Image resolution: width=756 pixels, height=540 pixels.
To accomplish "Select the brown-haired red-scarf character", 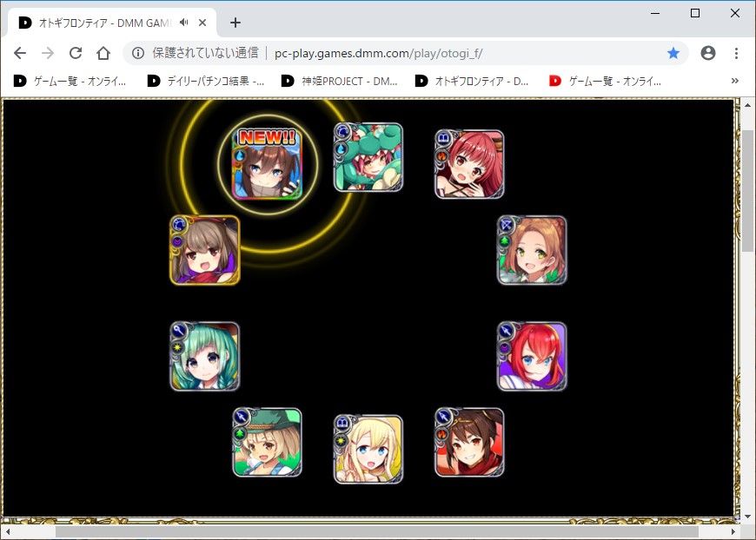I will (469, 443).
